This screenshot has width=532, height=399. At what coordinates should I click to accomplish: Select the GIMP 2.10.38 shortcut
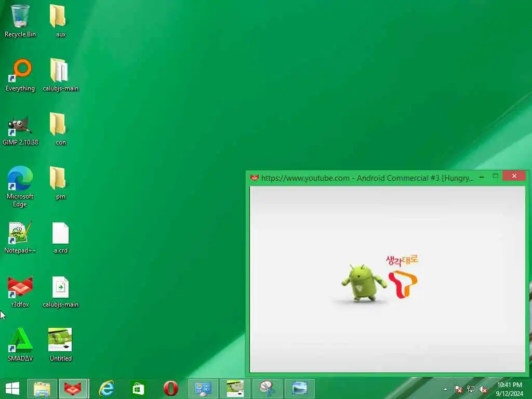pos(20,129)
